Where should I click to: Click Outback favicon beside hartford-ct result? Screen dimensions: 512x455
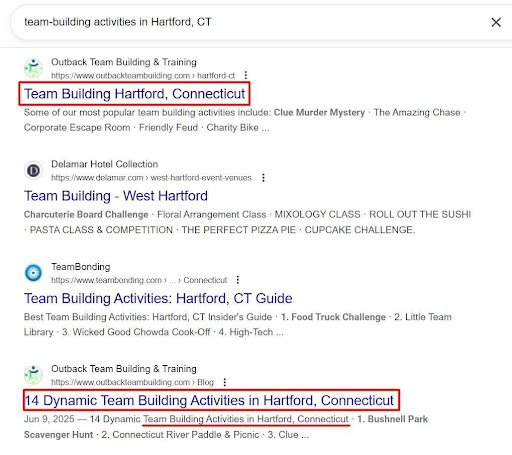click(33, 68)
